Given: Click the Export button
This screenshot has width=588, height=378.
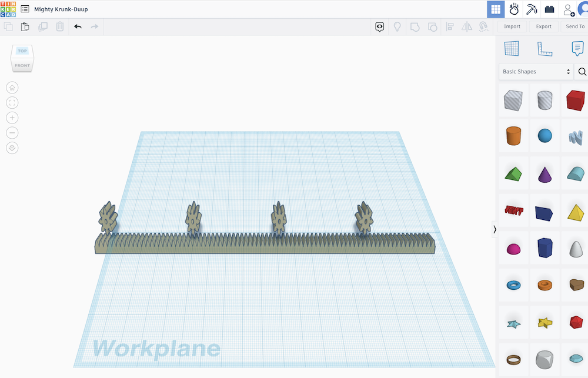Looking at the screenshot, I should 543,26.
